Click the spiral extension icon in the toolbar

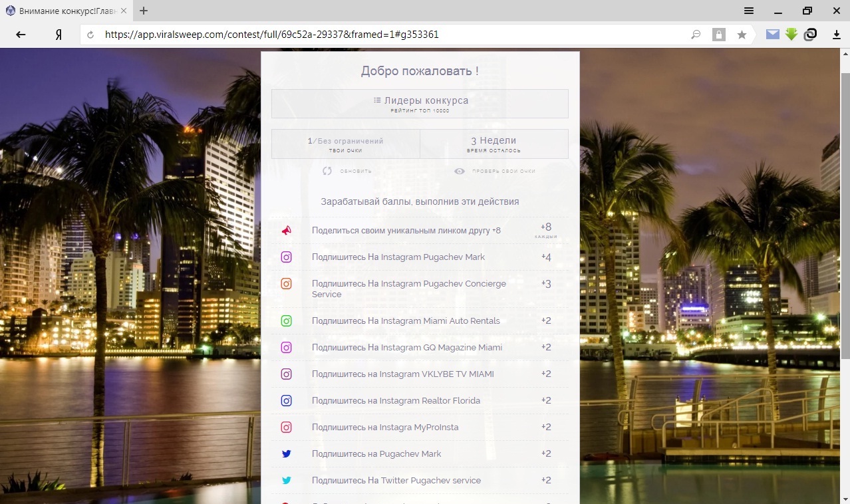point(810,35)
